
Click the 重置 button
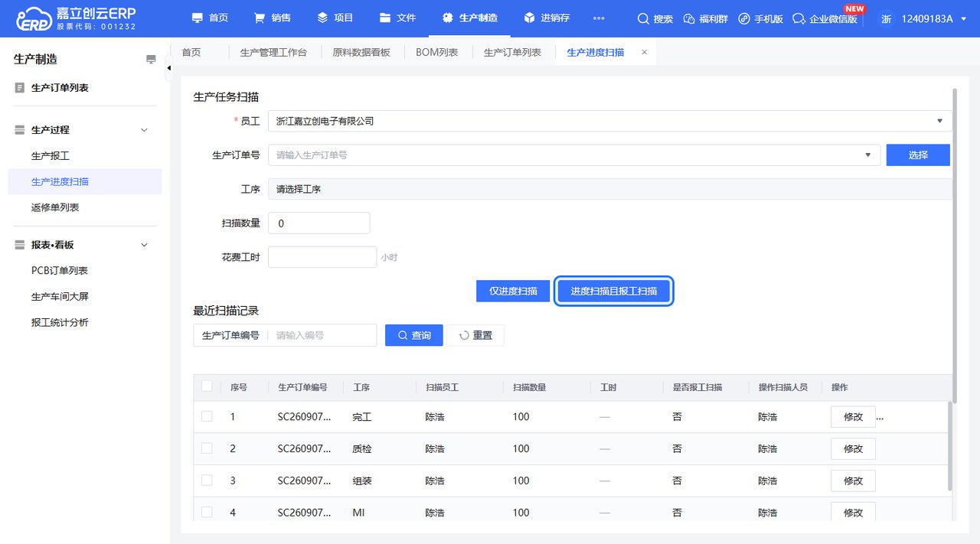pyautogui.click(x=475, y=335)
